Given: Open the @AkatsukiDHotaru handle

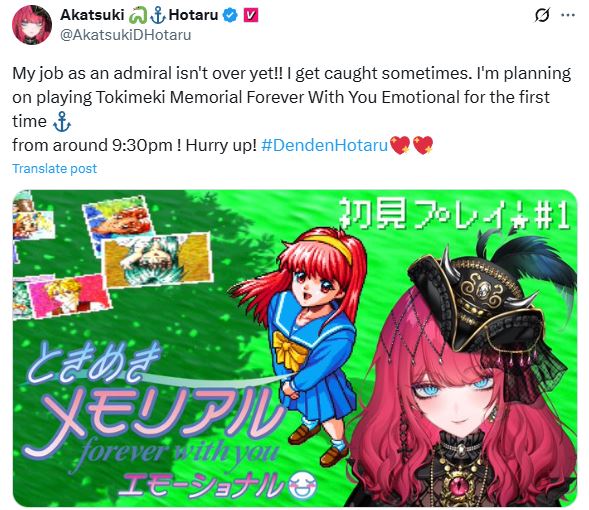Looking at the screenshot, I should (126, 35).
